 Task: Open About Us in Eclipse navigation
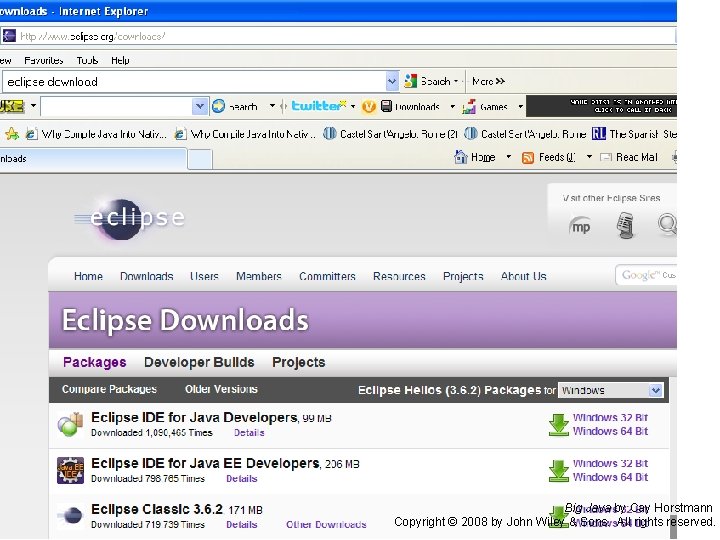[x=523, y=276]
